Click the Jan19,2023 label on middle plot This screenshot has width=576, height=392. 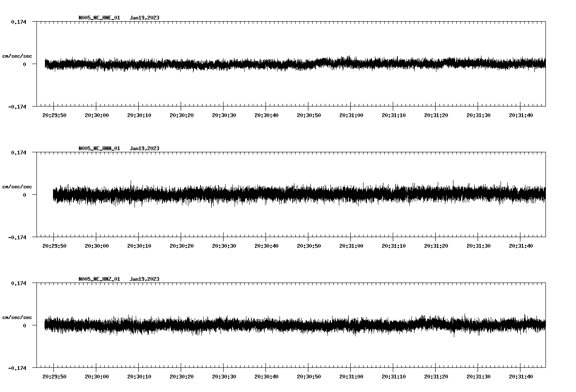click(x=145, y=148)
